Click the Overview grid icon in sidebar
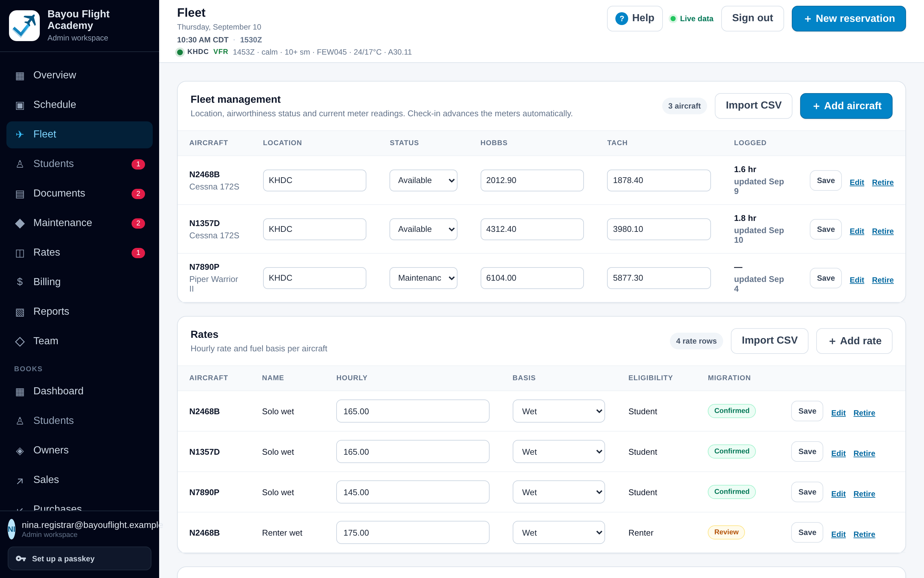The width and height of the screenshot is (924, 578). tap(20, 76)
